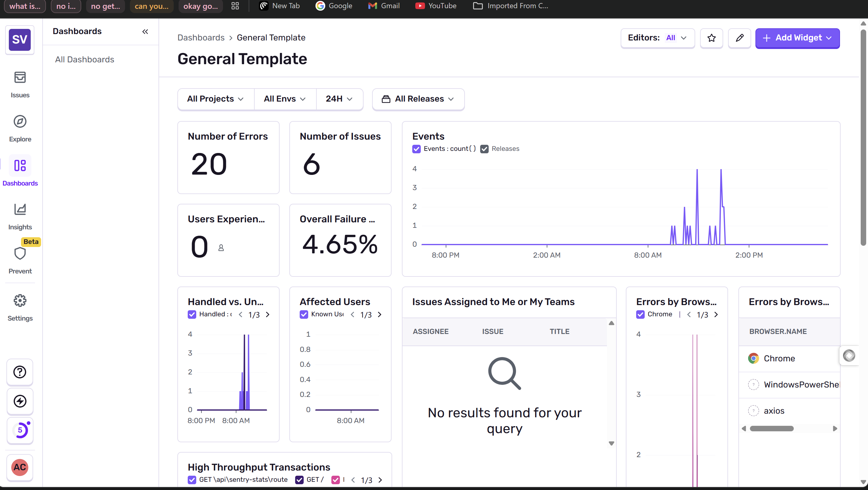Open the Explore compass icon

(x=20, y=122)
